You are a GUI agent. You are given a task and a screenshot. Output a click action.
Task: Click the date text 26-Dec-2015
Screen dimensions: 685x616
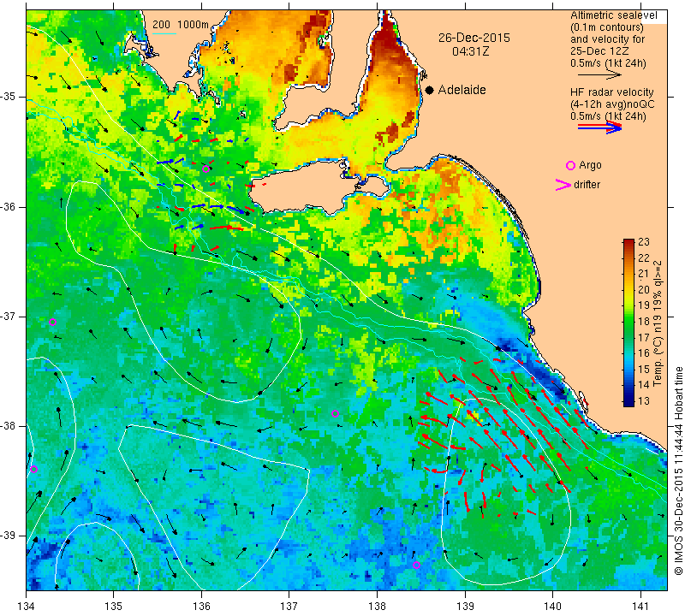[474, 38]
